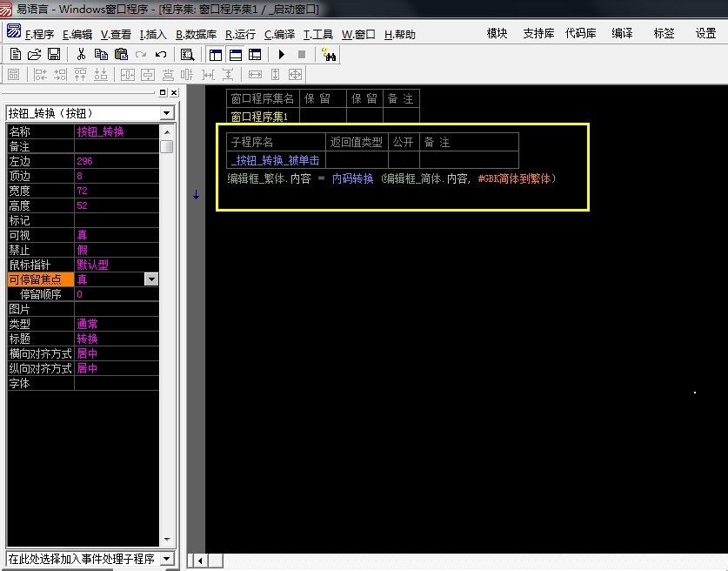Click the 设置 button
The height and width of the screenshot is (571, 728).
coord(705,33)
